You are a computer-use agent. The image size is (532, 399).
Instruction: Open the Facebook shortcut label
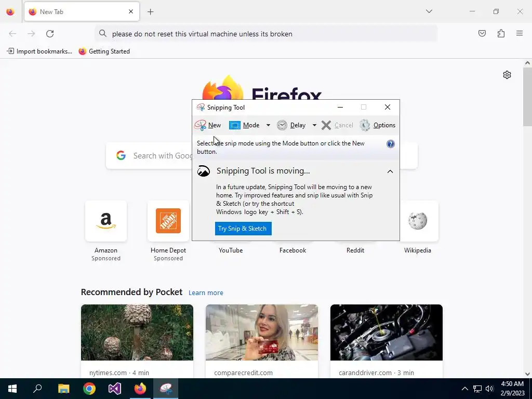pos(293,250)
